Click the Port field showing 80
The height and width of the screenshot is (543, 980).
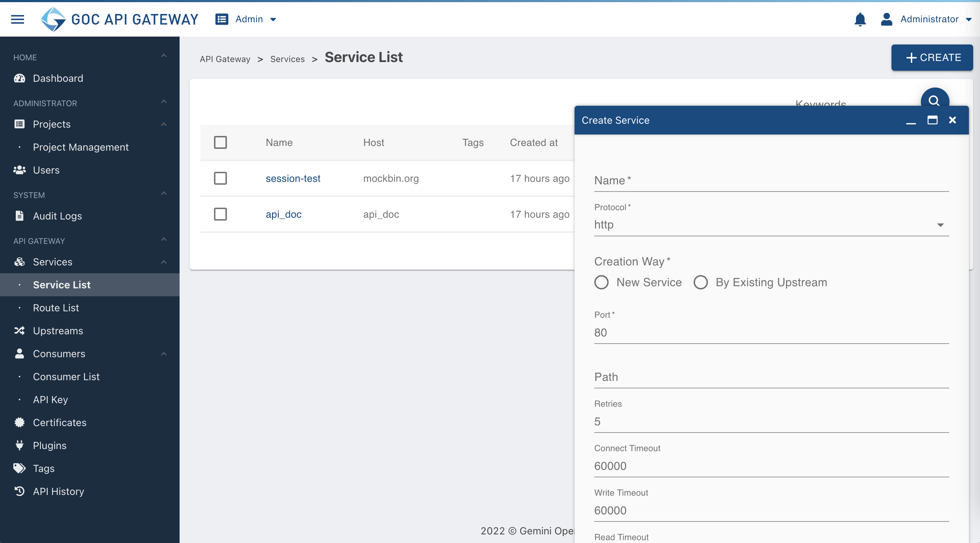771,332
